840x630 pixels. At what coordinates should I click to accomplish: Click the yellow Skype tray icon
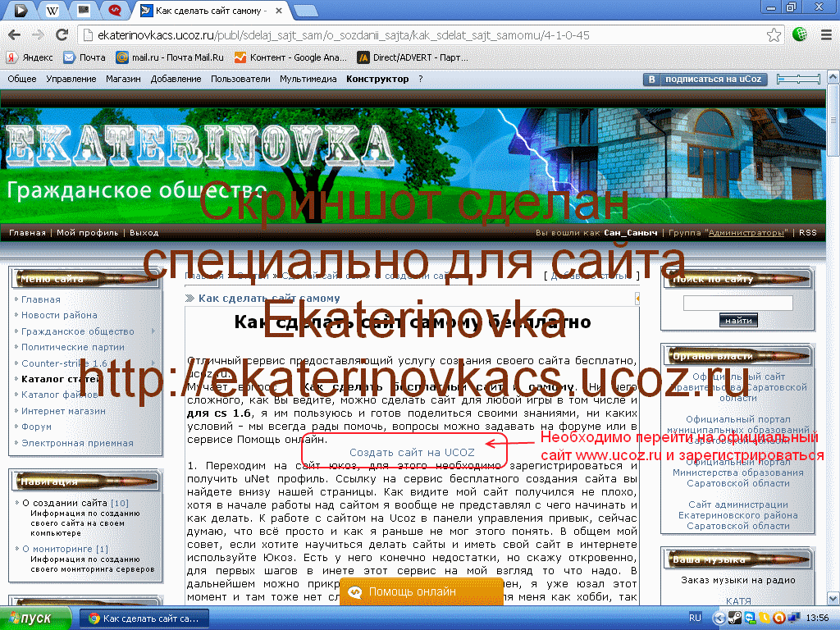click(x=764, y=619)
